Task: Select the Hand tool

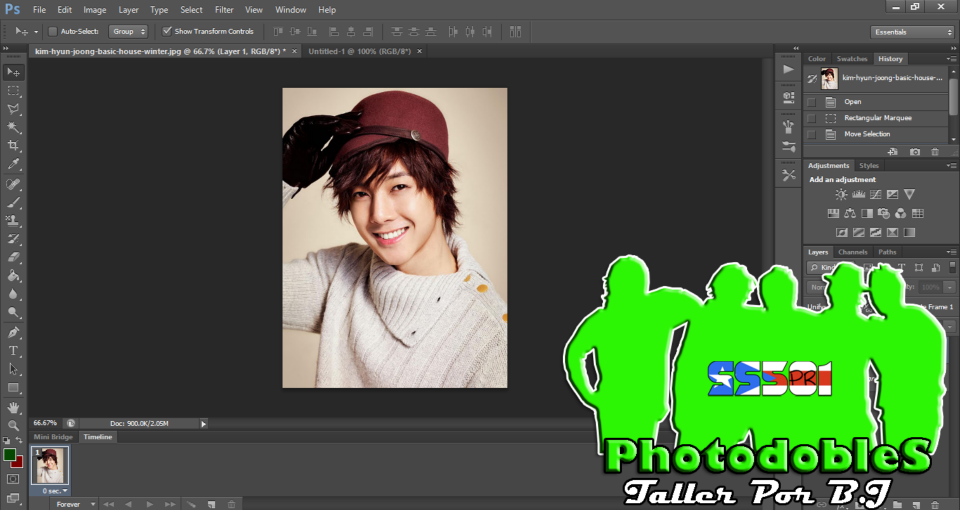Action: 13,408
